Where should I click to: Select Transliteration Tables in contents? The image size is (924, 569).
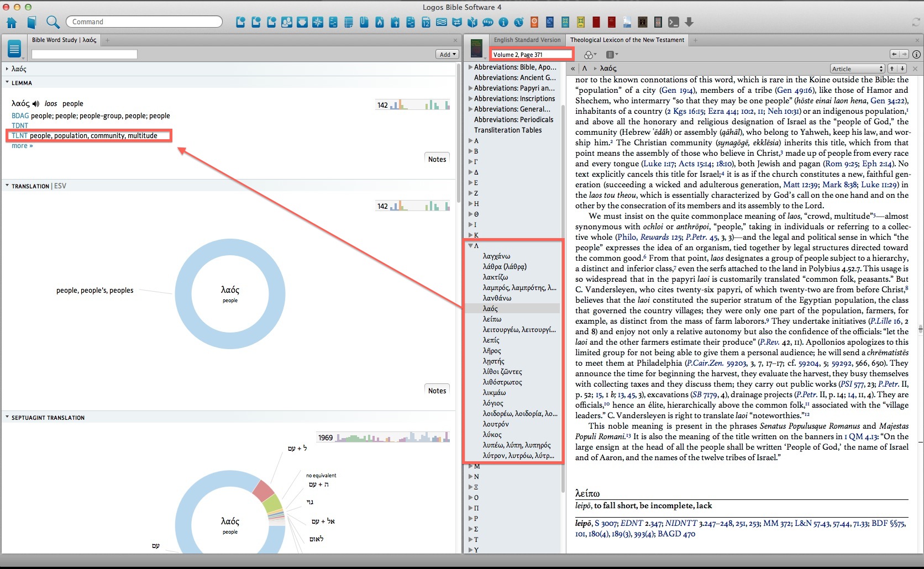(x=508, y=130)
